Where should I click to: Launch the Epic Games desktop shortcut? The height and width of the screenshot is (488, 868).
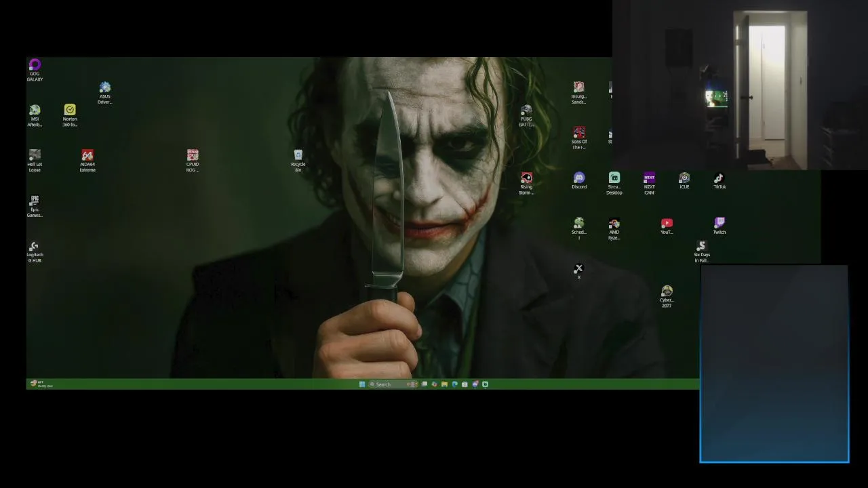[35, 207]
